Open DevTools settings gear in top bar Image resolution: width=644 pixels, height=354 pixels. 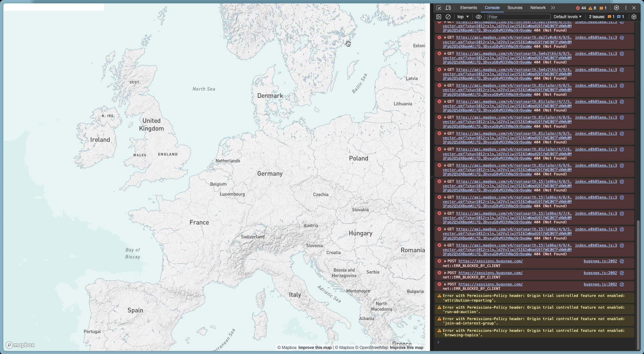point(616,8)
